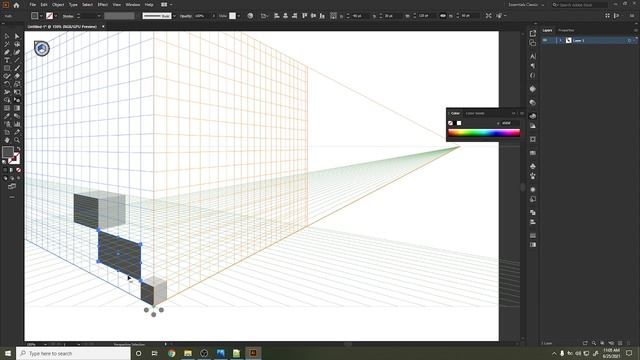Image resolution: width=640 pixels, height=360 pixels.
Task: Open the Window menu
Action: pyautogui.click(x=133, y=5)
